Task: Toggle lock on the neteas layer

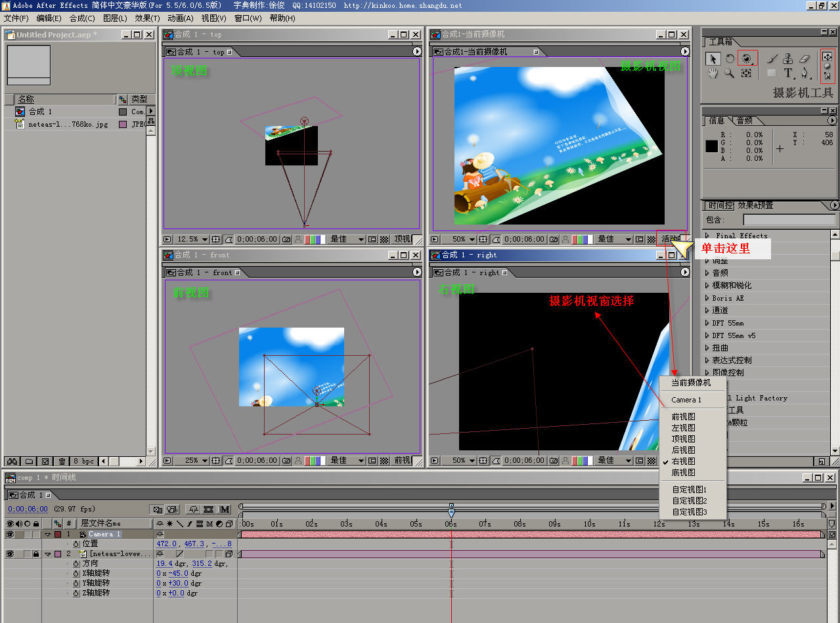Action: point(36,554)
